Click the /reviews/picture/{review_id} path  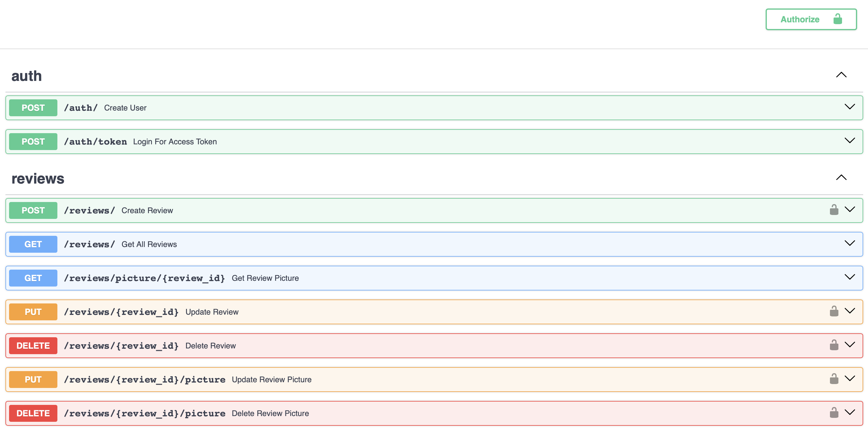(x=145, y=278)
